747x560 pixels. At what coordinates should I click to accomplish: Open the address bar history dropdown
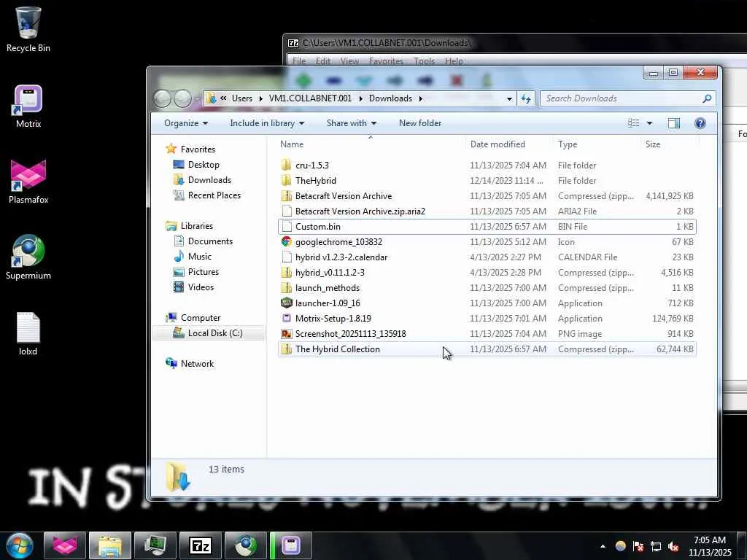509,98
